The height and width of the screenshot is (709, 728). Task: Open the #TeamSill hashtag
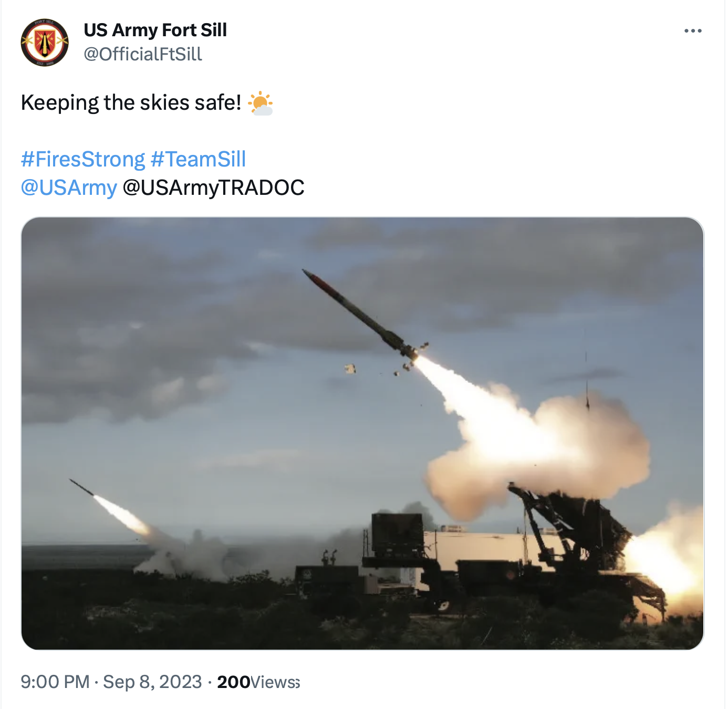[x=198, y=159]
